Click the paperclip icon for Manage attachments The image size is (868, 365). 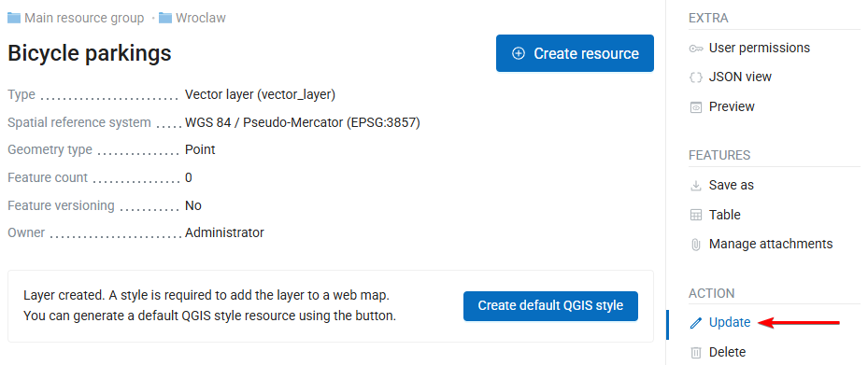pyautogui.click(x=696, y=245)
